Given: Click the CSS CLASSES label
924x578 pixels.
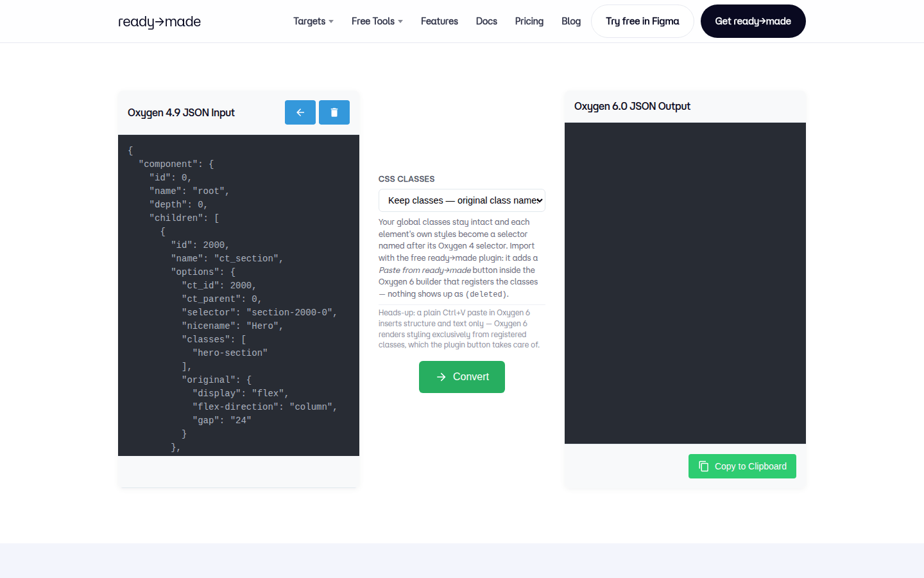Looking at the screenshot, I should [407, 179].
